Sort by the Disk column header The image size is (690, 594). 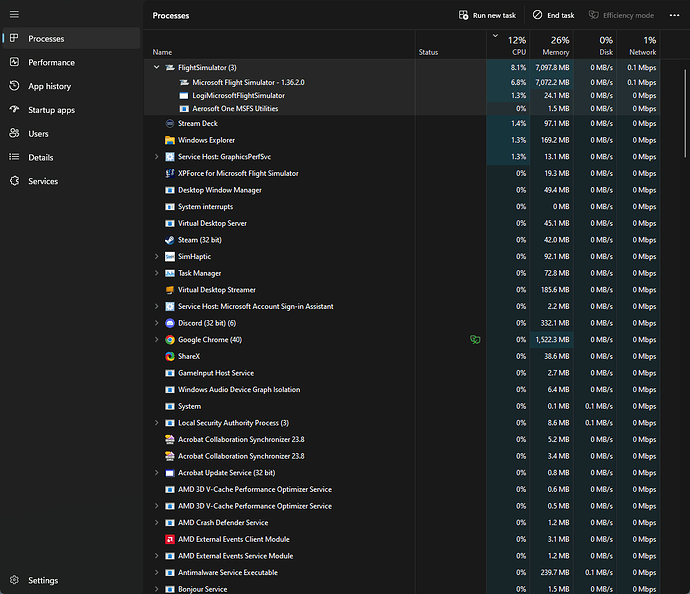click(x=595, y=44)
